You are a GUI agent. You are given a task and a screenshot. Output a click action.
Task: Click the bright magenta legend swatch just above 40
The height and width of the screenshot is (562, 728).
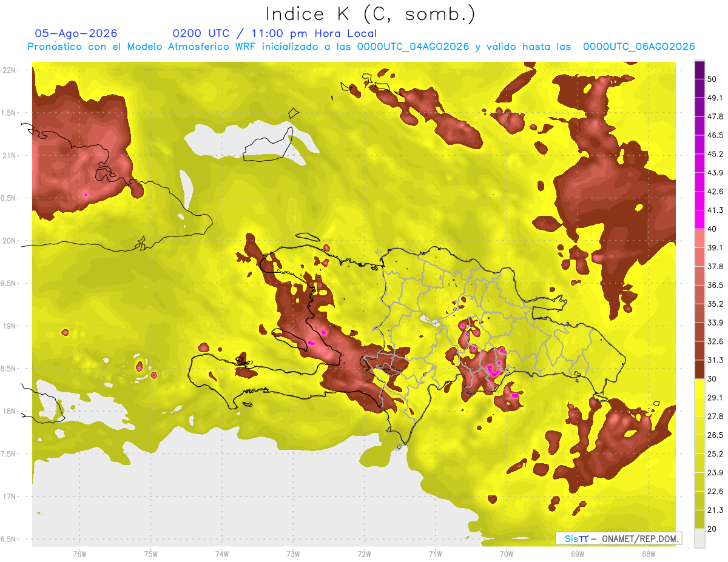pos(699,219)
